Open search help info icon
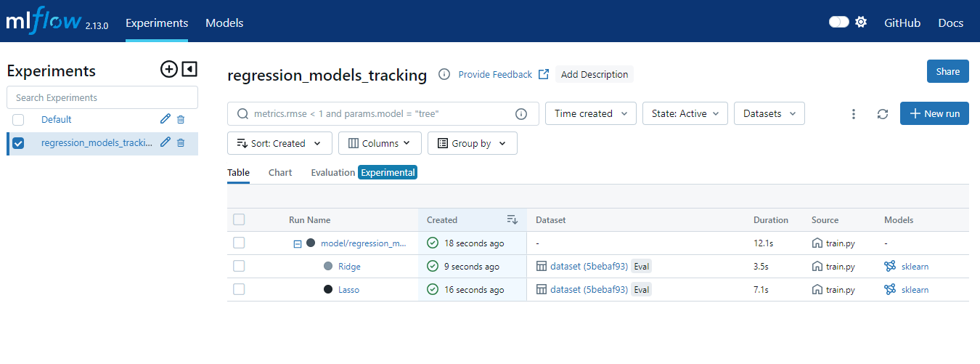980x364 pixels. (521, 114)
